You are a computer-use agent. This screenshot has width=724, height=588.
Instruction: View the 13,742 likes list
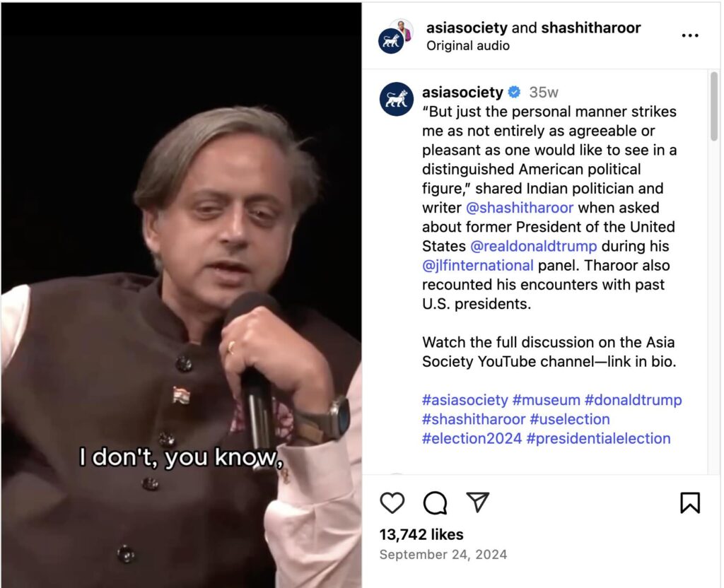(421, 534)
